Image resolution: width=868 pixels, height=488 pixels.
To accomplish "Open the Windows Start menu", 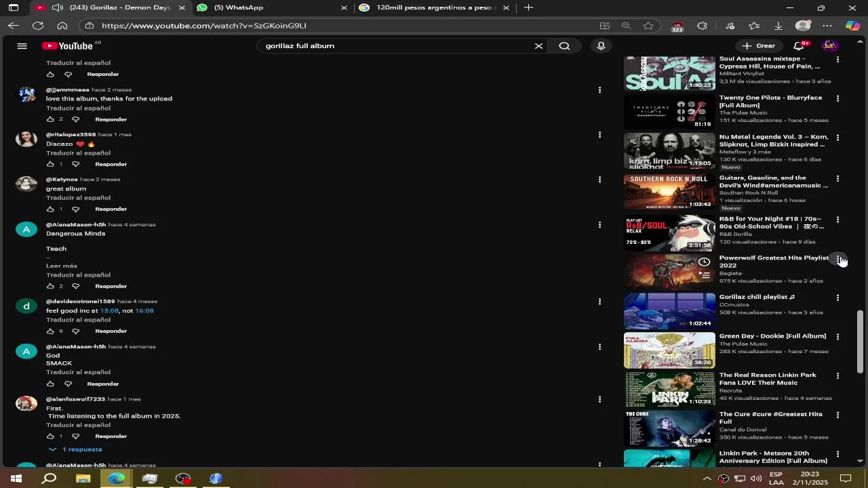I will tap(16, 479).
